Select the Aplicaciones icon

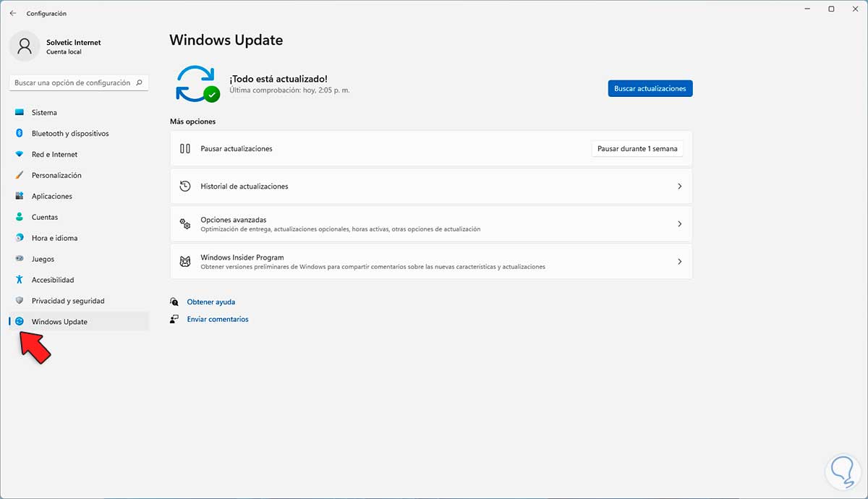coord(19,197)
